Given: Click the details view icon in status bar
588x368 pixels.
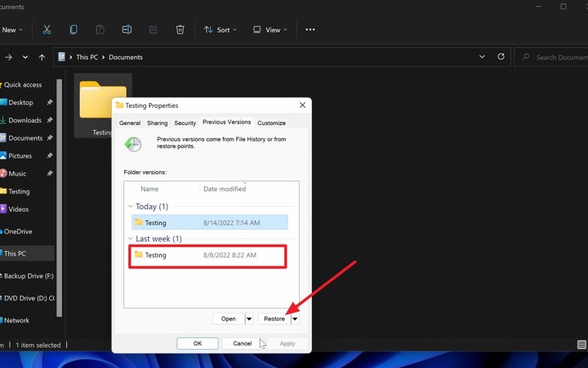Looking at the screenshot, I should point(581,344).
